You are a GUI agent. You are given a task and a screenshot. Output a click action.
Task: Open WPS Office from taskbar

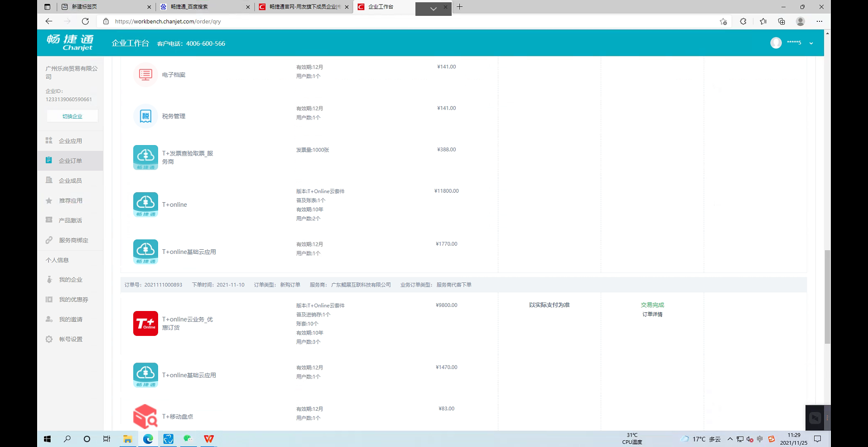(x=208, y=439)
